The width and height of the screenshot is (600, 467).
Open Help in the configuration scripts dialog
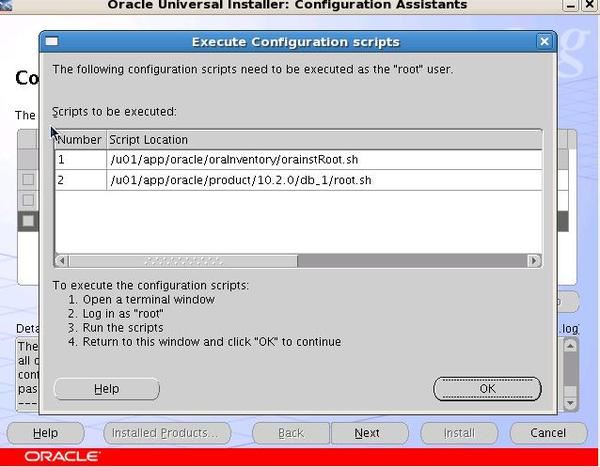click(107, 389)
